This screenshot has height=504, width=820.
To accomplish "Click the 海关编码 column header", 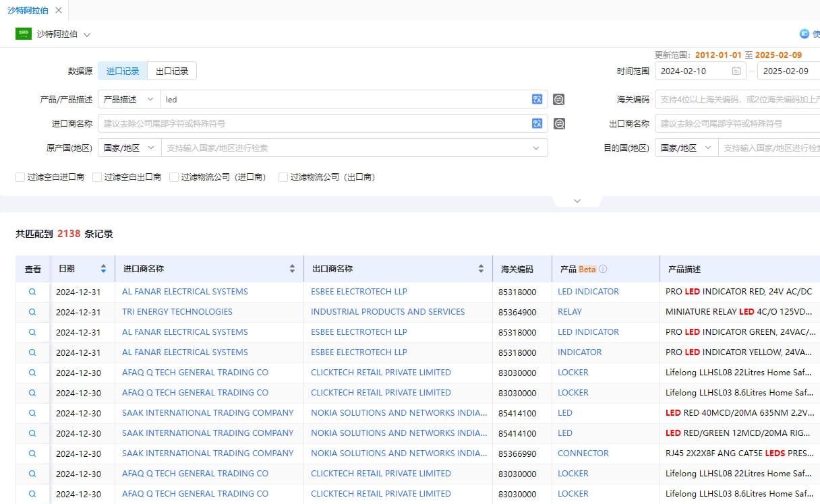I will pyautogui.click(x=517, y=269).
